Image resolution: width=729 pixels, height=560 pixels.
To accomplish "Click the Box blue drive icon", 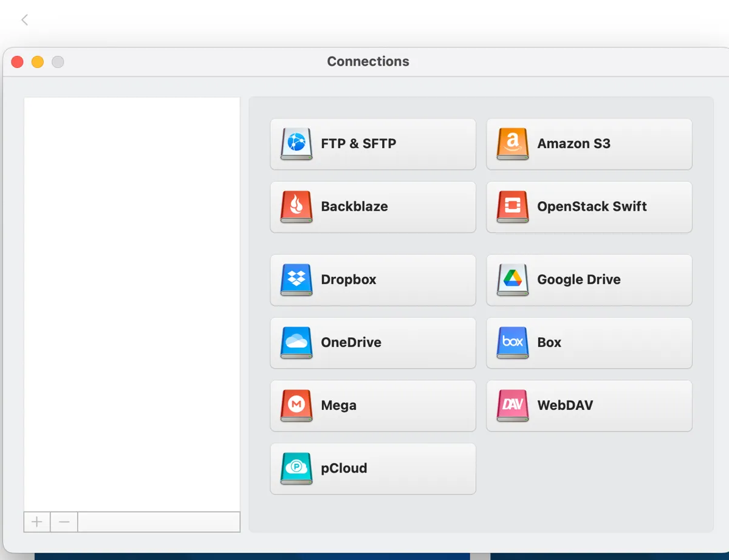I will (x=513, y=343).
